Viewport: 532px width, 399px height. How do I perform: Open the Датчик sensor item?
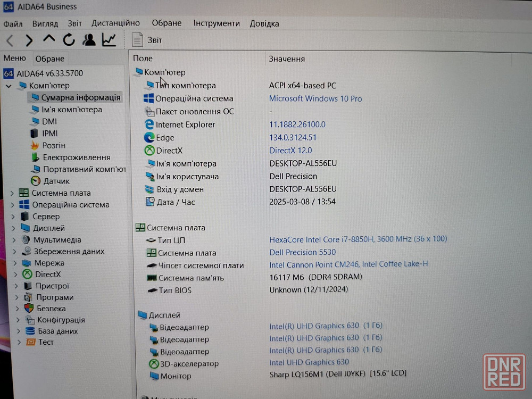[50, 181]
